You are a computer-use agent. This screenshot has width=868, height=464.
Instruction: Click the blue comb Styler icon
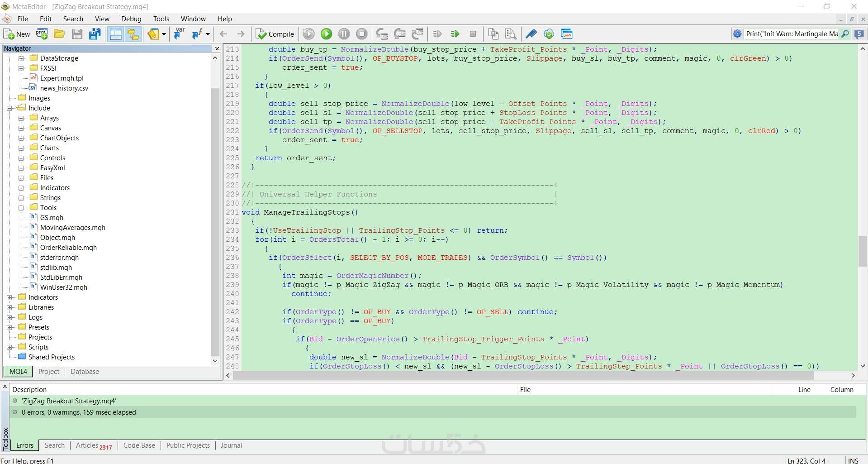[531, 34]
